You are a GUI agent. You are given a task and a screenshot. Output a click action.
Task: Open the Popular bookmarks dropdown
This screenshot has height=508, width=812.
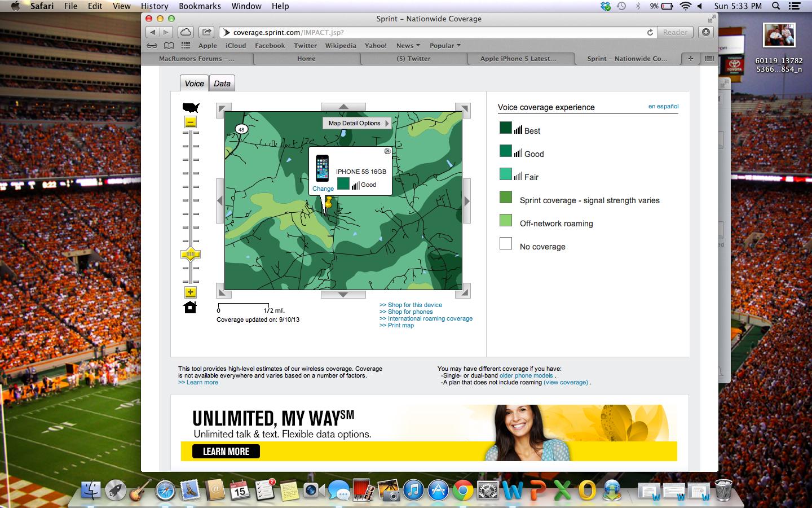(x=445, y=46)
